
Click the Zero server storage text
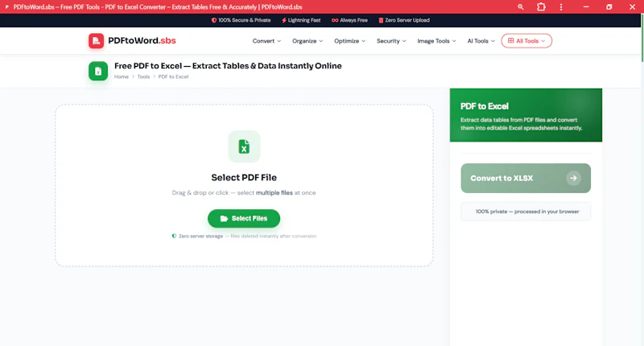200,237
